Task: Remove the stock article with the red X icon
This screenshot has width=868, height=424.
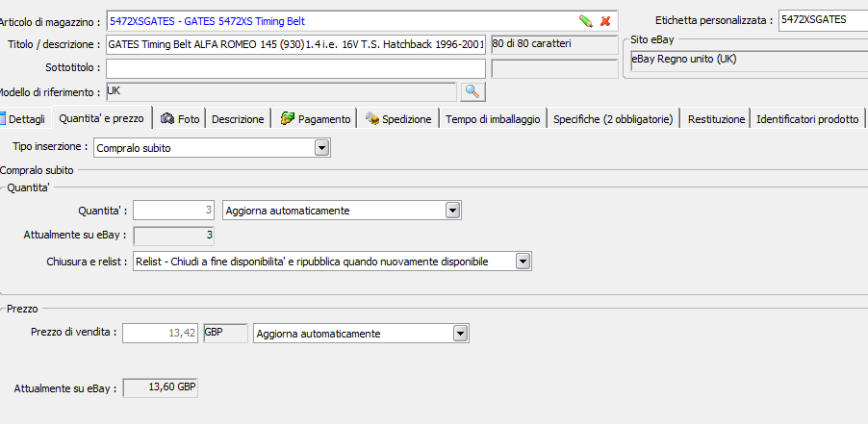Action: coord(605,21)
